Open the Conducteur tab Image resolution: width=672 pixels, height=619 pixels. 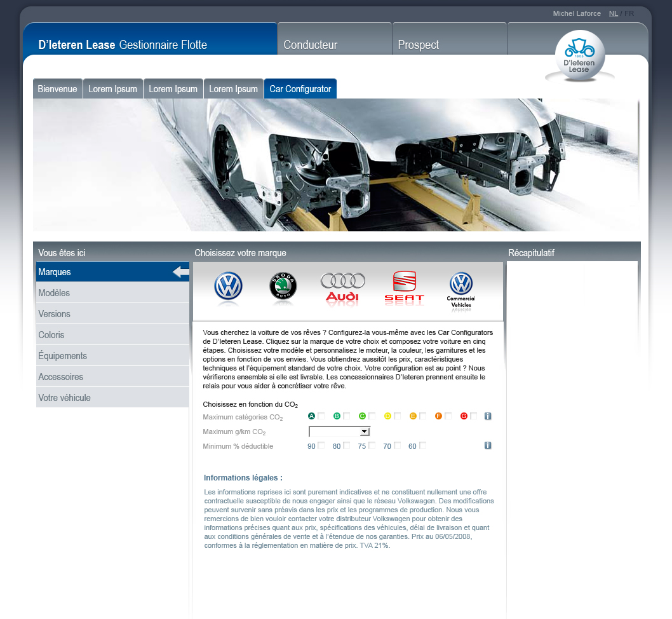tap(335, 39)
